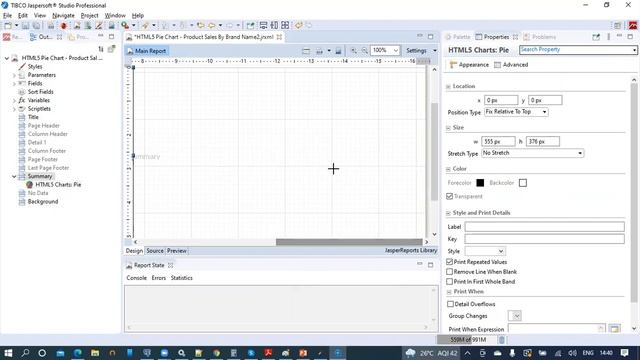640x360 pixels.
Task: Click the yellow forward navigation arrow
Action: pyautogui.click(x=211, y=26)
